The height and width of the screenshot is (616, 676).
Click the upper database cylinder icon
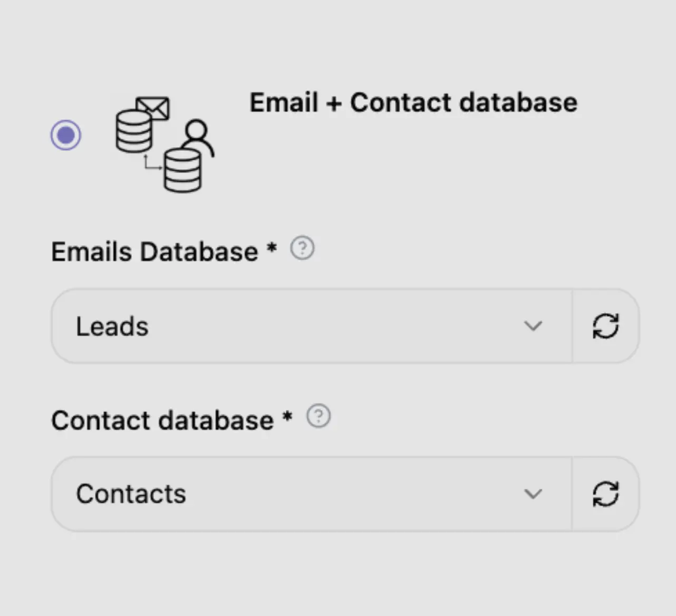[x=133, y=131]
